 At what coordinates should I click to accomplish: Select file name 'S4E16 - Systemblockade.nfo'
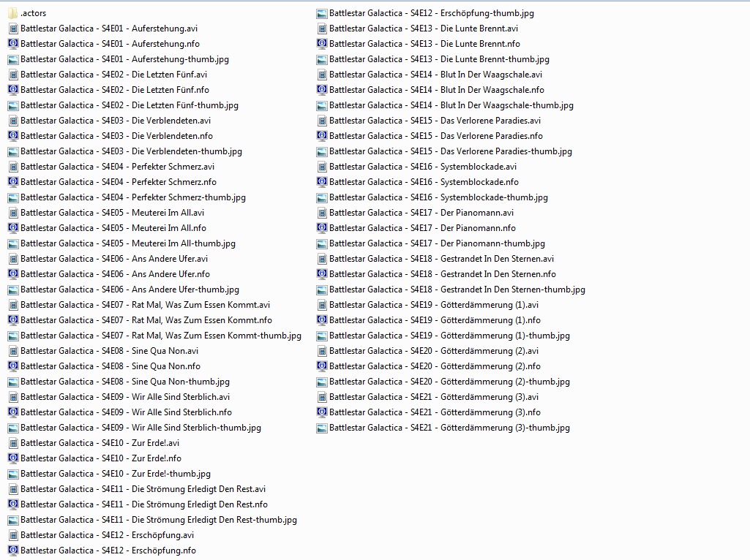(x=424, y=182)
